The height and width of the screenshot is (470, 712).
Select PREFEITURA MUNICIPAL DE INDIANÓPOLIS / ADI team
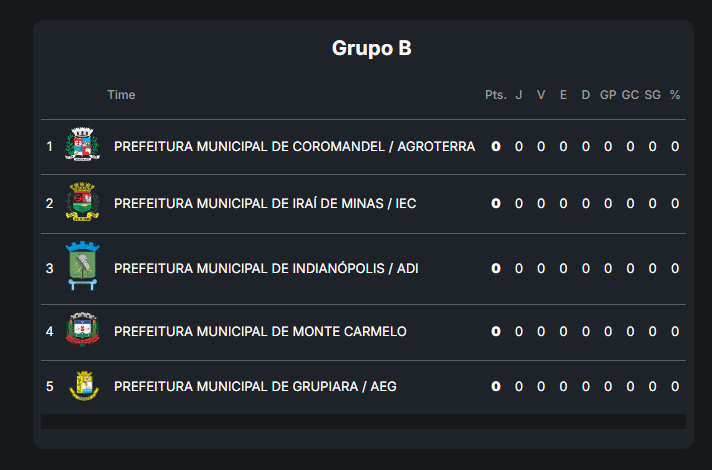pos(266,268)
